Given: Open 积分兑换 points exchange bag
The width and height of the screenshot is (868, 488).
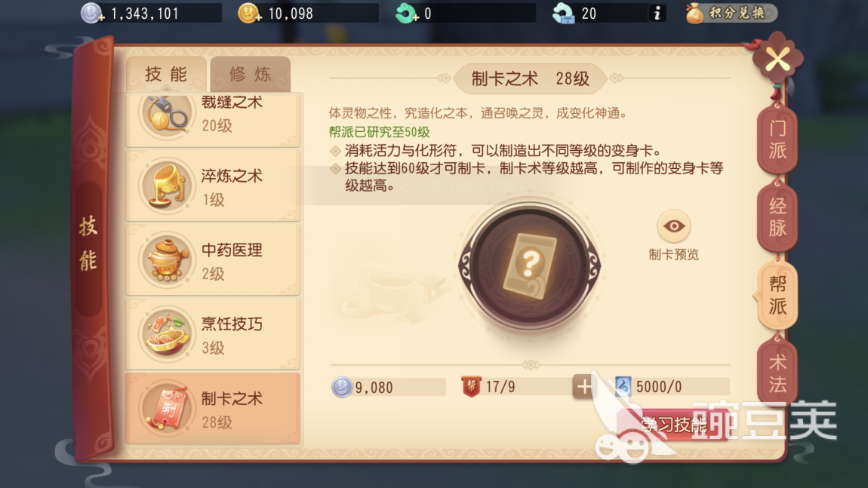Looking at the screenshot, I should pyautogui.click(x=731, y=14).
